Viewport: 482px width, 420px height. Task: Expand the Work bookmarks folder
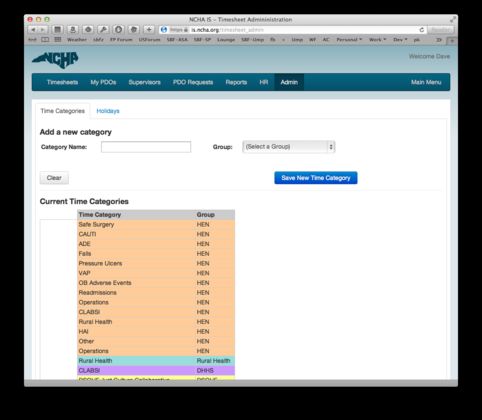pos(377,40)
